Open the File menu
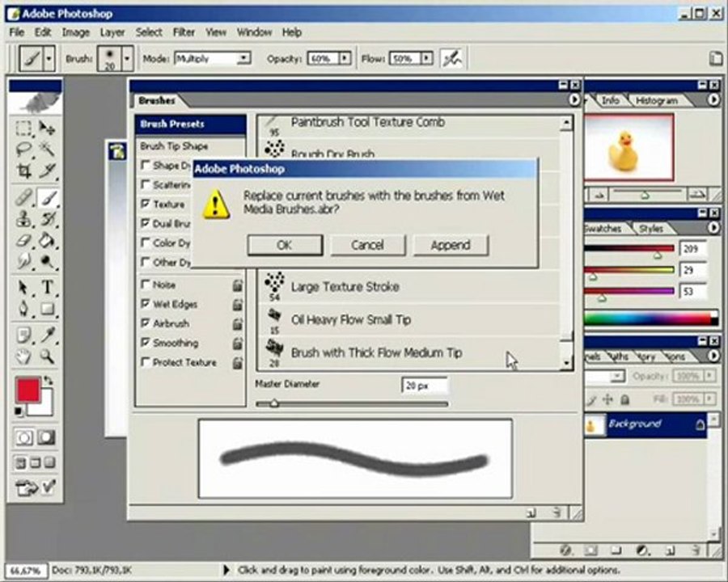This screenshot has height=582, width=728. 17,32
